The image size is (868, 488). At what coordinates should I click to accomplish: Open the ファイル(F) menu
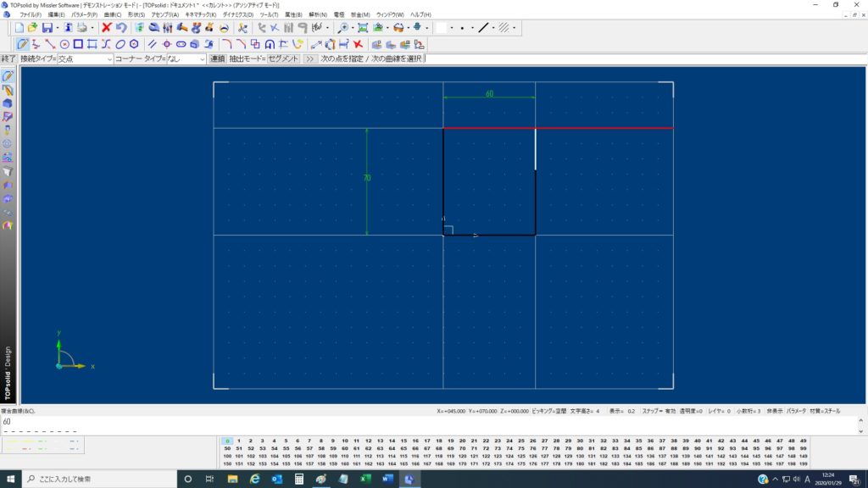pyautogui.click(x=31, y=14)
